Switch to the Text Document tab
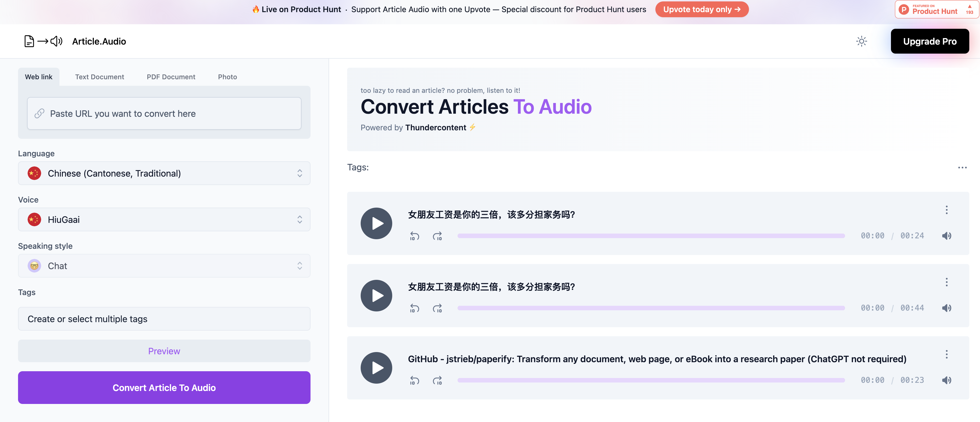Screen dimensions: 980x422 pyautogui.click(x=99, y=77)
